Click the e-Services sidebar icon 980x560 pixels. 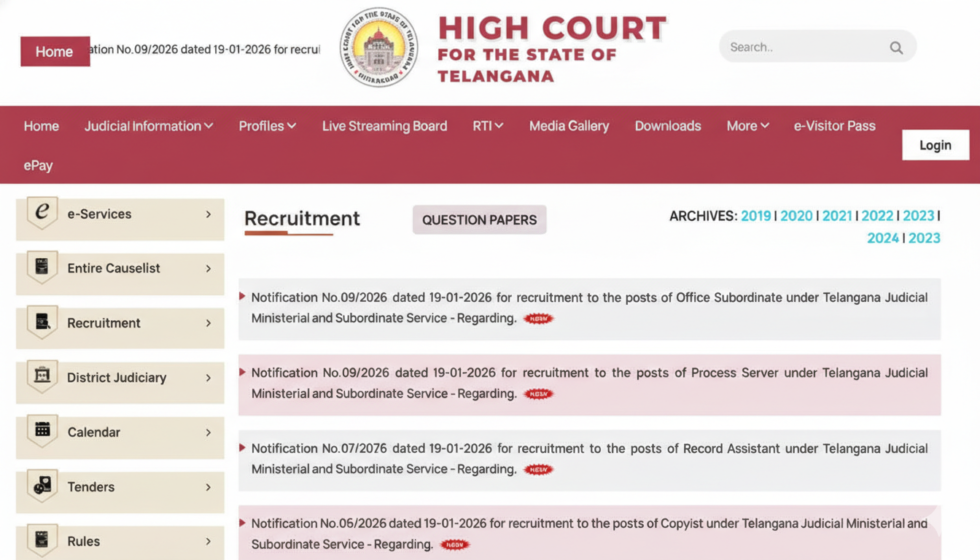tap(42, 212)
